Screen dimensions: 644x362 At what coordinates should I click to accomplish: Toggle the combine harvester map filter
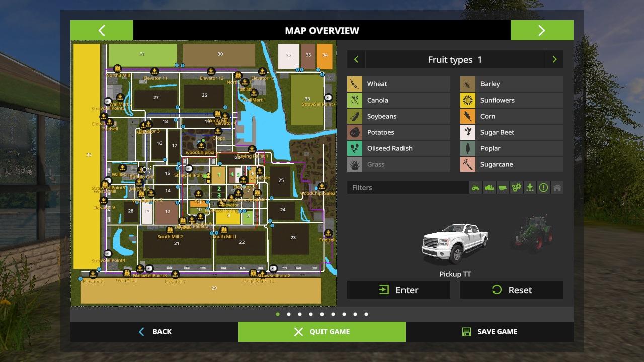tap(489, 188)
